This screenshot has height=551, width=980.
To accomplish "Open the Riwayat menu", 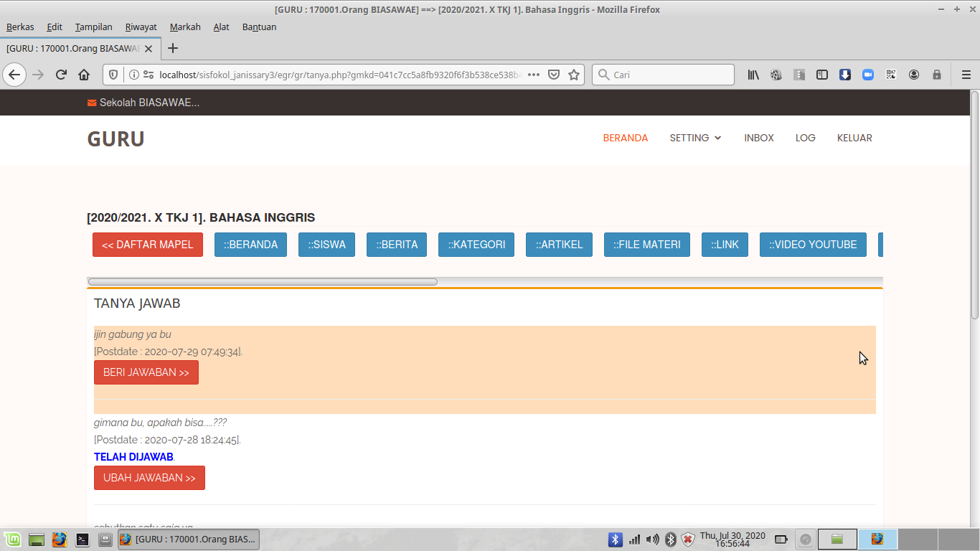I will click(x=141, y=27).
